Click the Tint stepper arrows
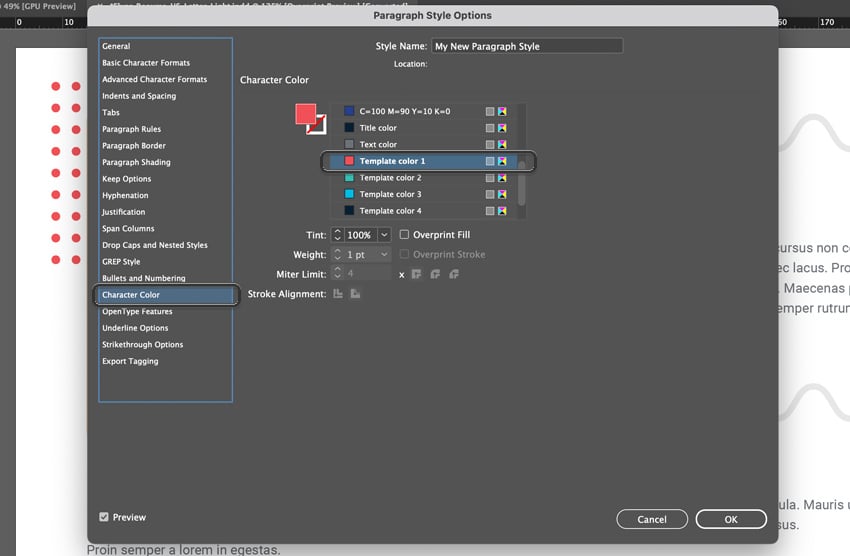The width and height of the screenshot is (850, 556). pyautogui.click(x=337, y=235)
